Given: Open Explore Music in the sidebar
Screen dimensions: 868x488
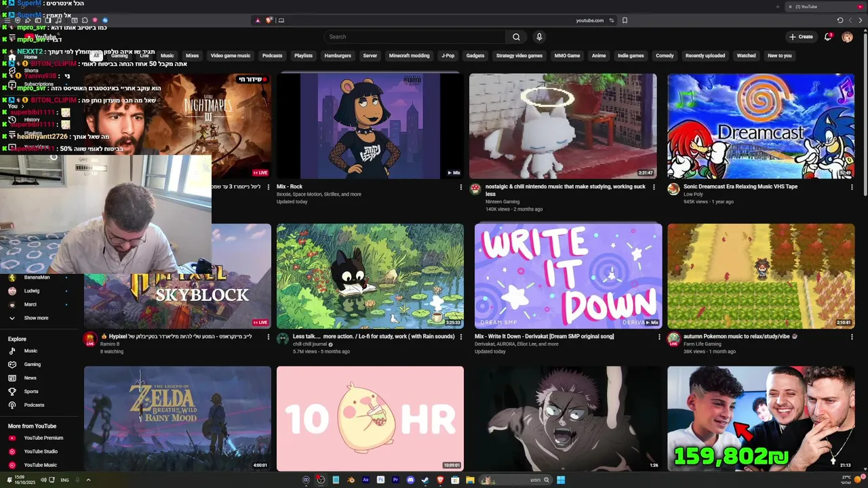Looking at the screenshot, I should click(31, 351).
